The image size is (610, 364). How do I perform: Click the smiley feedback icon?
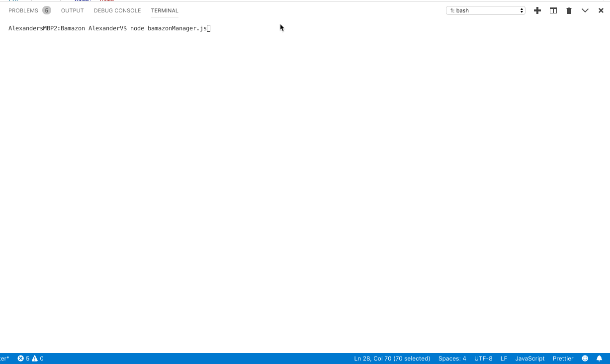coord(585,359)
